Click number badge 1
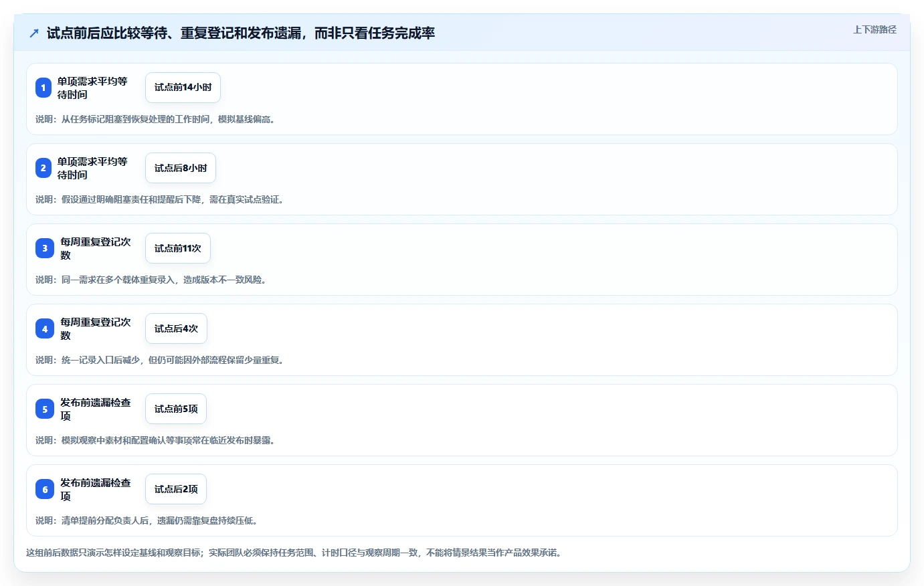The image size is (924, 586). coord(43,88)
